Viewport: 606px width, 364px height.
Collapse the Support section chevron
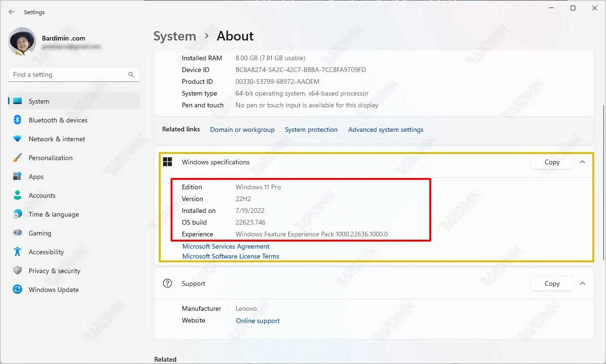click(x=582, y=283)
